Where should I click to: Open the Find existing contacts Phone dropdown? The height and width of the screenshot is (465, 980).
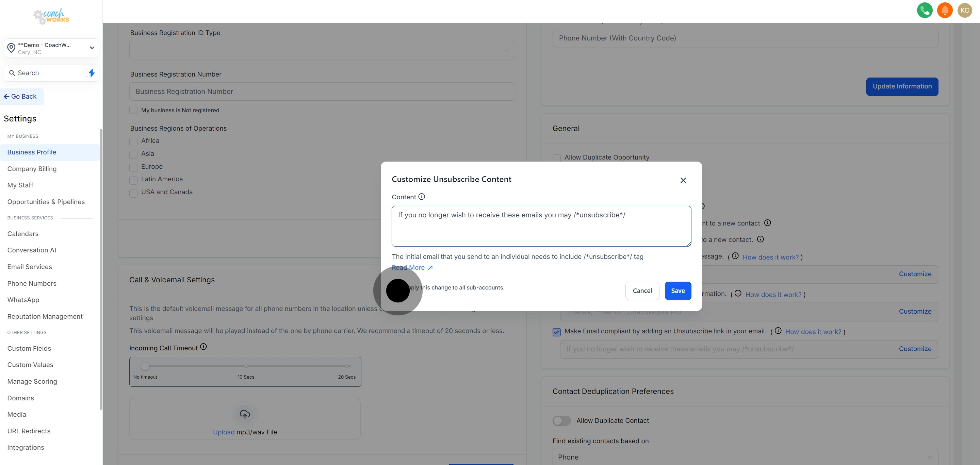pyautogui.click(x=745, y=456)
